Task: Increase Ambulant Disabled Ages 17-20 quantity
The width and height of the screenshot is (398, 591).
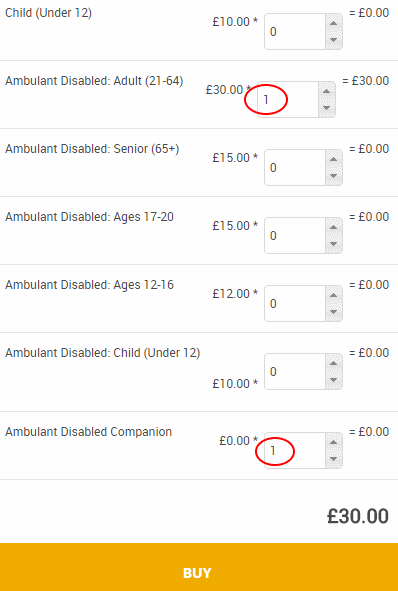Action: 334,227
